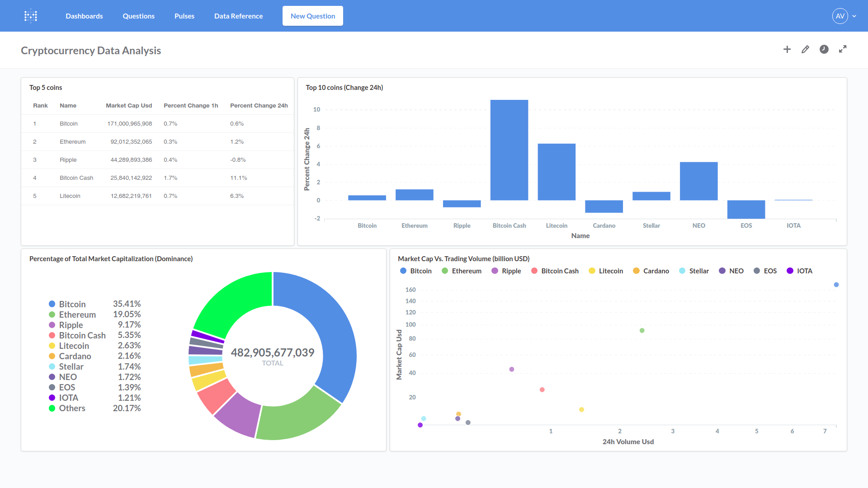Open Data Reference
Viewport: 868px width, 488px height.
[x=238, y=16]
